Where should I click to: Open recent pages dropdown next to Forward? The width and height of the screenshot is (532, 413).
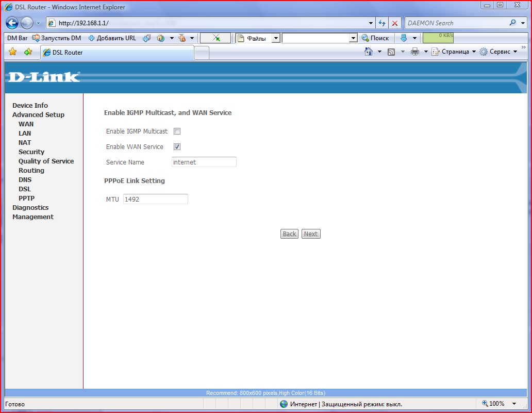pos(38,23)
